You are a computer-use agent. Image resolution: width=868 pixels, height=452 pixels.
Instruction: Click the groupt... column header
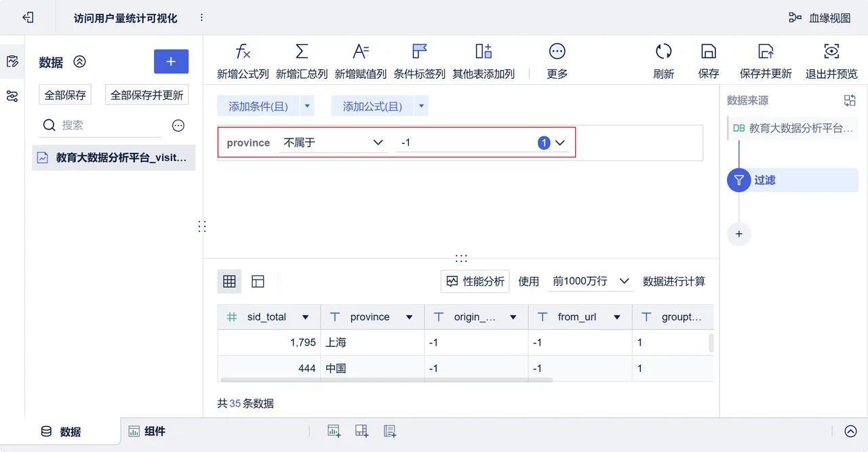(x=673, y=317)
